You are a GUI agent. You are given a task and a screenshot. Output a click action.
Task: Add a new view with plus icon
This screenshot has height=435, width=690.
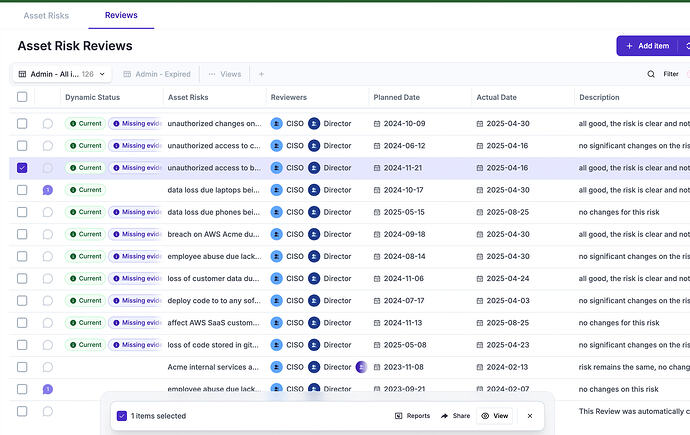(261, 74)
